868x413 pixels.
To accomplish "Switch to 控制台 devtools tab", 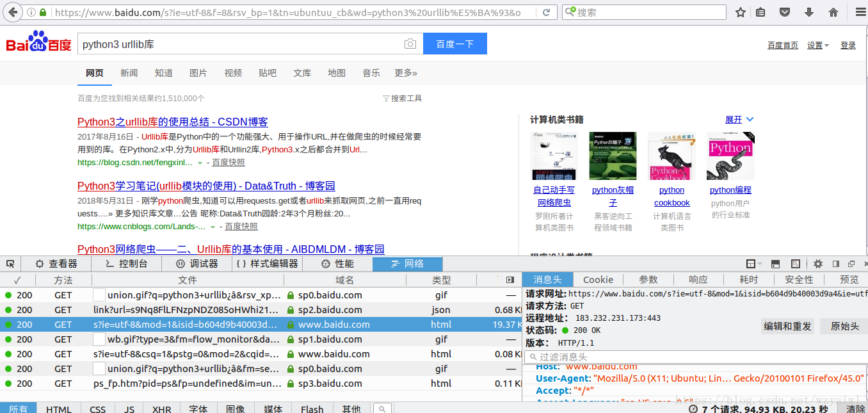I will coord(127,264).
